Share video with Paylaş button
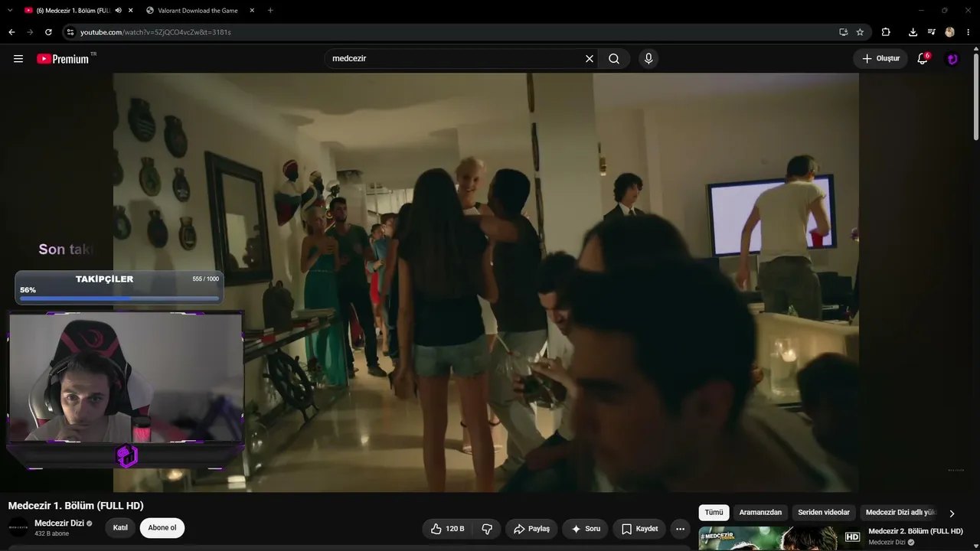The height and width of the screenshot is (551, 980). point(531,529)
